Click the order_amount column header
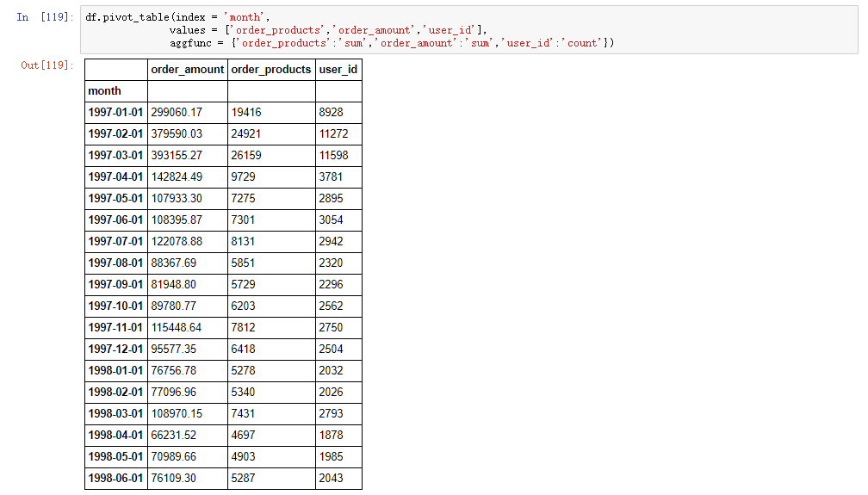Viewport: 868px width, 495px height. pyautogui.click(x=188, y=70)
